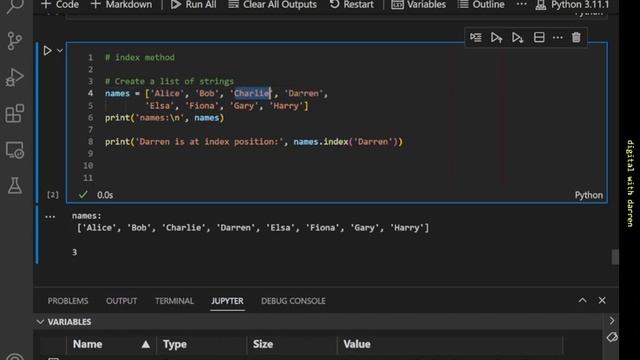Viewport: 640px width, 360px height.
Task: Run the index method cell
Action: (x=47, y=51)
